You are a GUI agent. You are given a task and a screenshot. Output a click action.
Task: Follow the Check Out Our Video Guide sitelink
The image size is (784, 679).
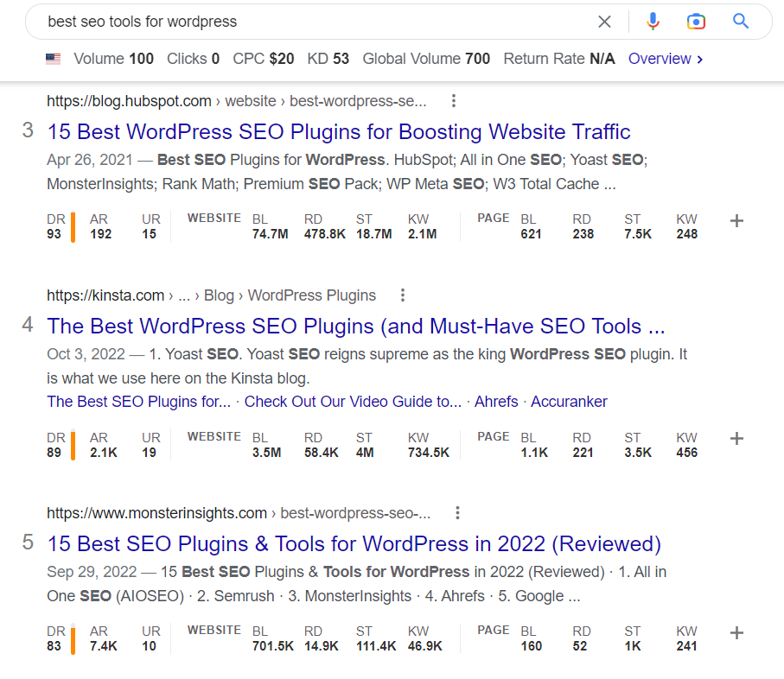click(353, 402)
